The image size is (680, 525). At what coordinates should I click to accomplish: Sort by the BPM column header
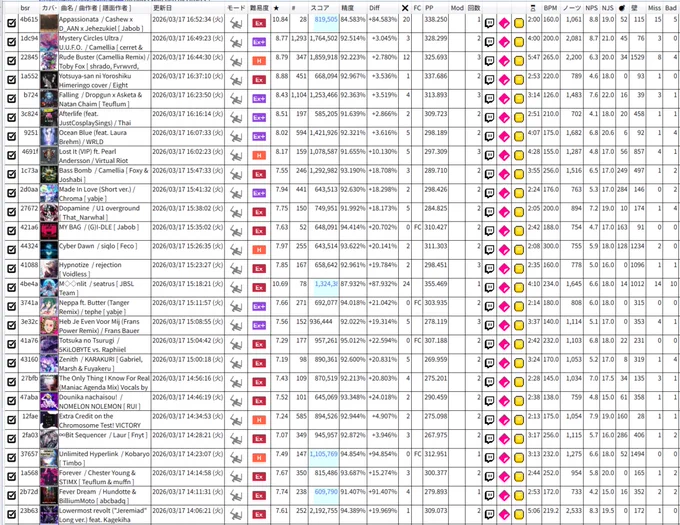coord(550,8)
